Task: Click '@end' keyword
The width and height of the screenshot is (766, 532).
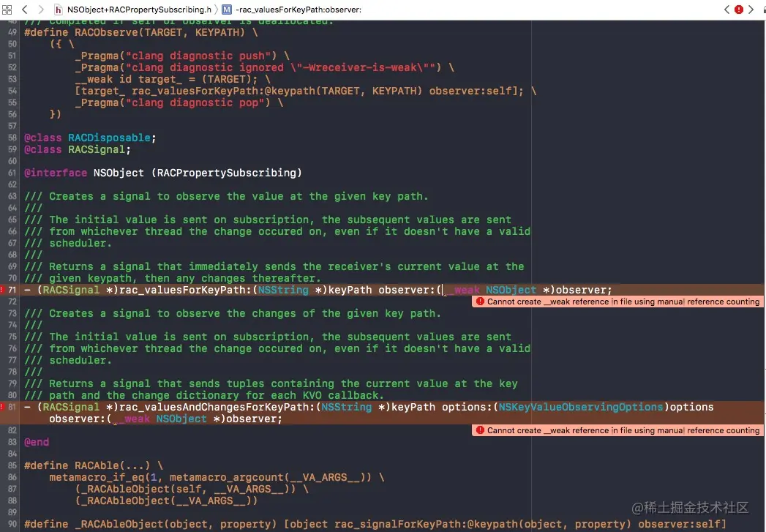Action: 37,442
